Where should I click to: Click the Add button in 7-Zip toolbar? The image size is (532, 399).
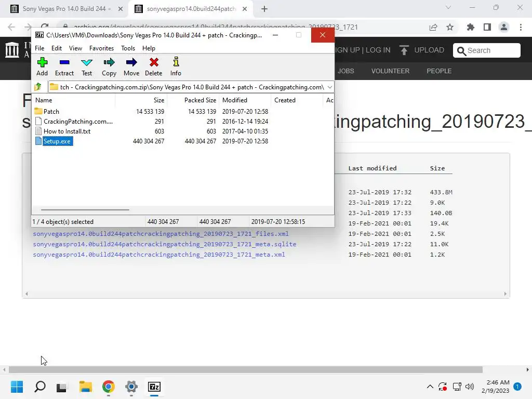42,67
